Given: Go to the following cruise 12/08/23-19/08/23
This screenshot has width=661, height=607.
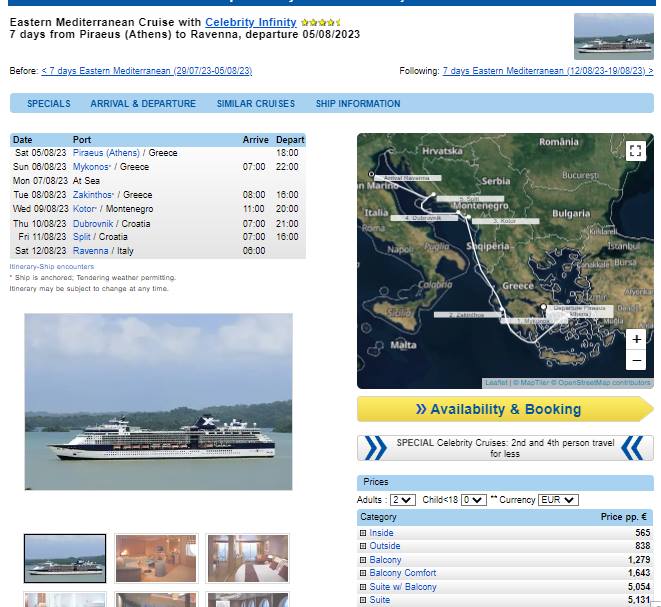Looking at the screenshot, I should point(548,71).
